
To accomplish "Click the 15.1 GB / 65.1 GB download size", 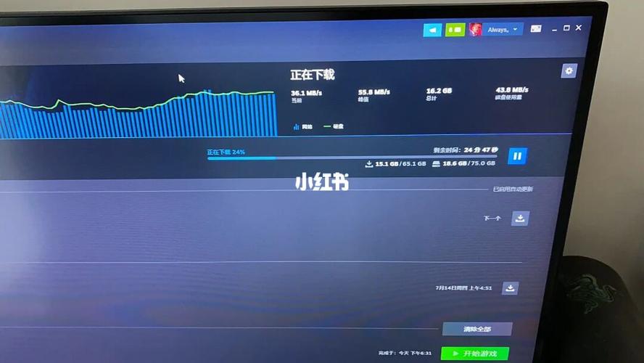I will pyautogui.click(x=395, y=163).
